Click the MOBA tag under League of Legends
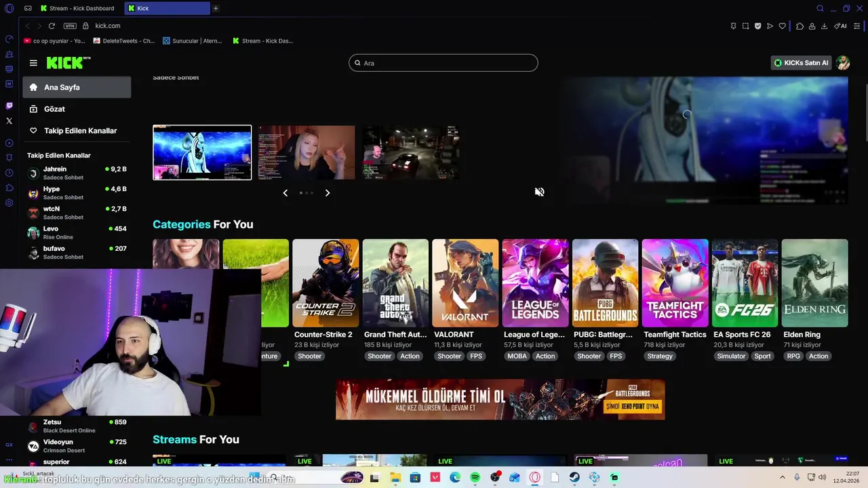868x488 pixels. 517,357
